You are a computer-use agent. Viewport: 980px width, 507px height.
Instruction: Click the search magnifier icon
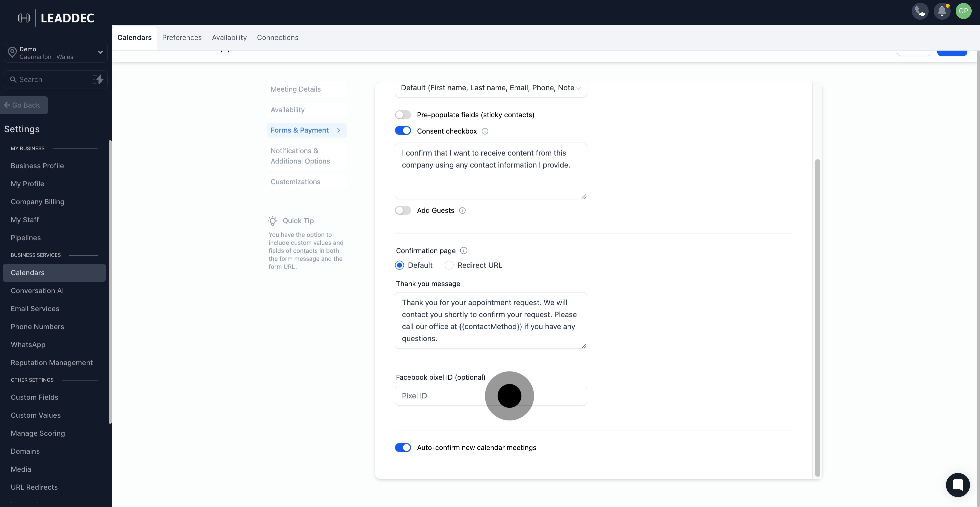pos(13,79)
